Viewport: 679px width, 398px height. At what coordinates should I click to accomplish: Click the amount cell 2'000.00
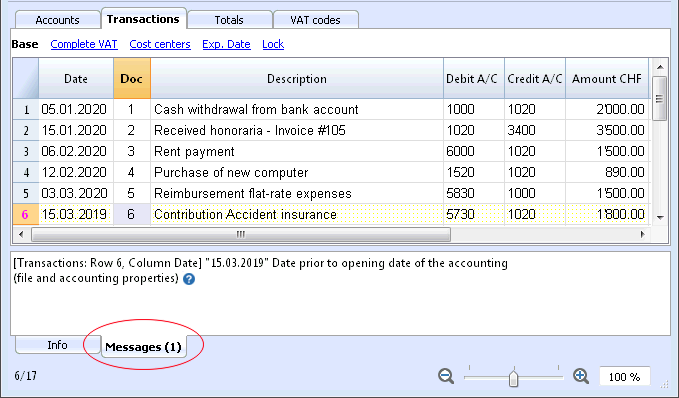click(x=607, y=109)
